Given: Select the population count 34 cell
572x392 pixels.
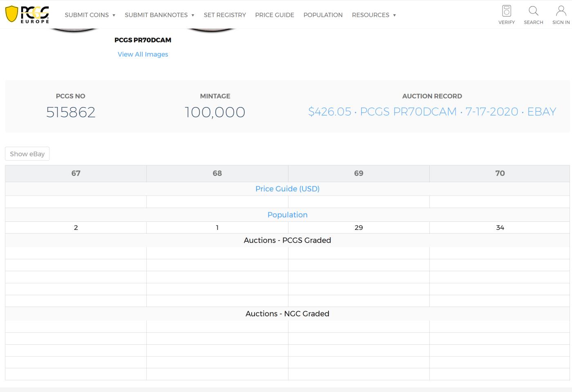Looking at the screenshot, I should coord(500,228).
